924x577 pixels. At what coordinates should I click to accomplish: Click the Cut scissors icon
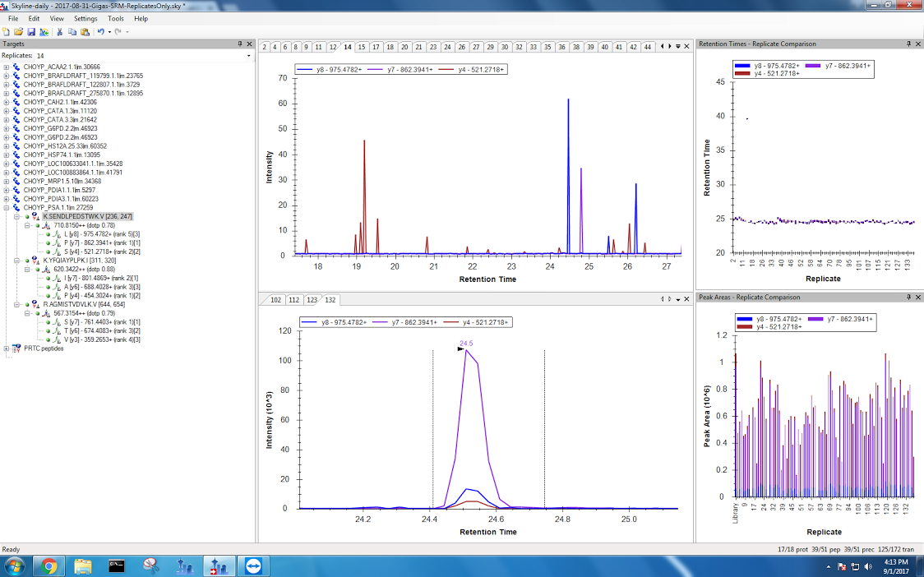point(60,31)
